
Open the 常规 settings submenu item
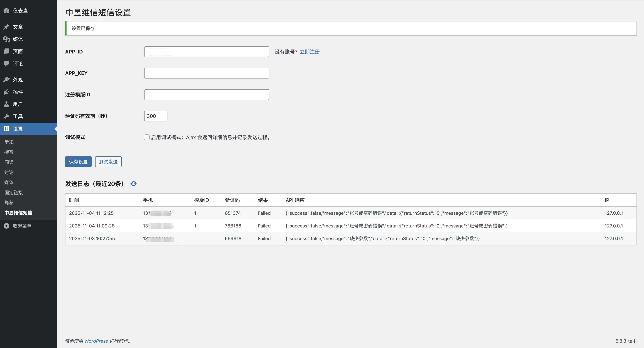pyautogui.click(x=9, y=142)
